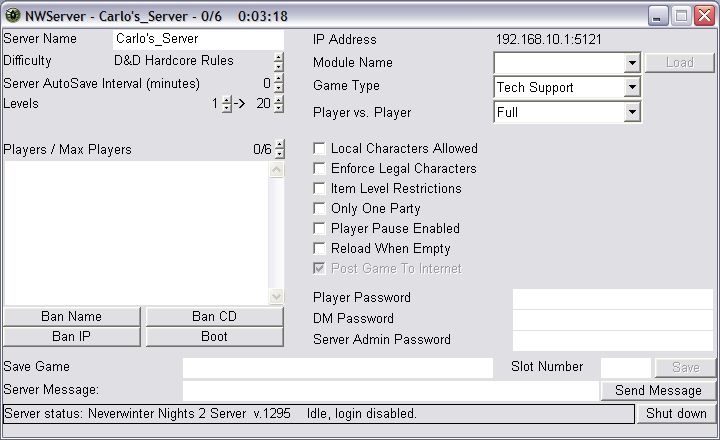The height and width of the screenshot is (440, 720).
Task: Turn on Player Pause Enabled
Action: point(320,229)
